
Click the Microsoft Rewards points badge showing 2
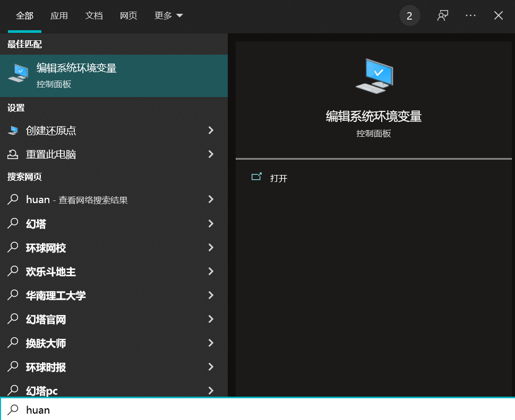tap(409, 15)
